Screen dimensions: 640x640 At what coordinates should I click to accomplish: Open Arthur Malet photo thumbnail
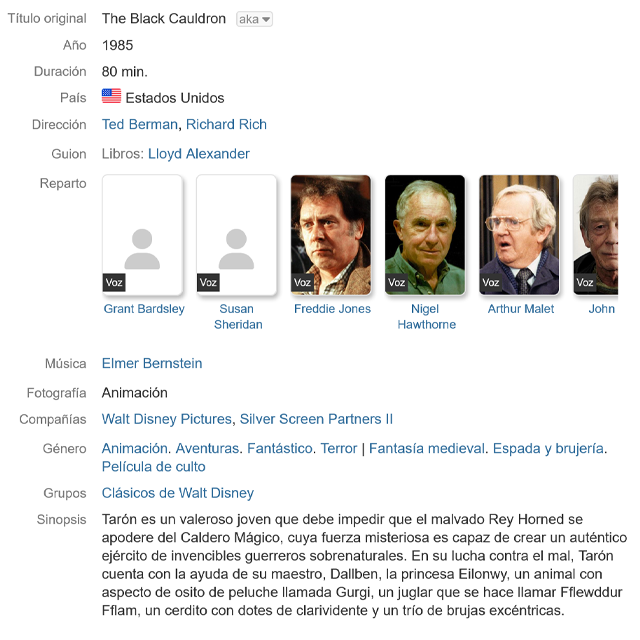519,235
